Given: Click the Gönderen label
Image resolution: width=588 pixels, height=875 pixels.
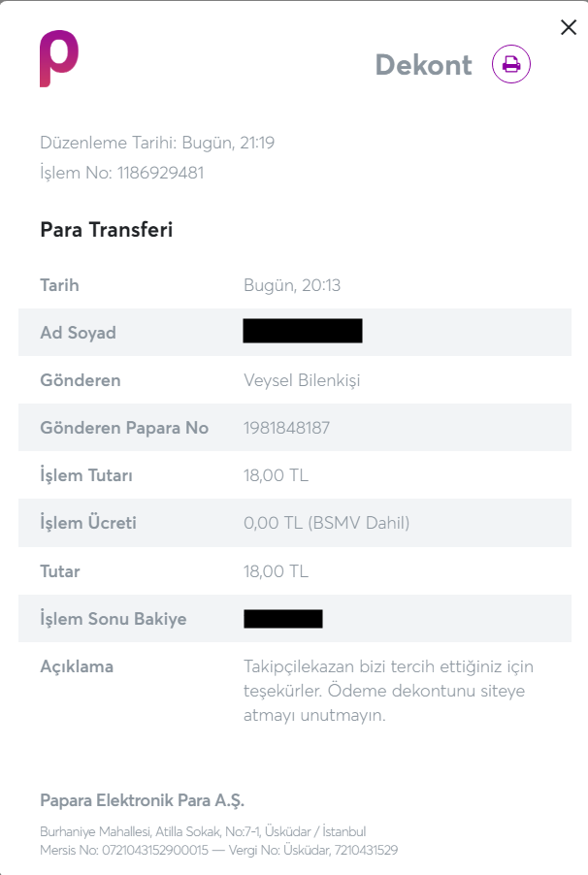Looking at the screenshot, I should coord(81,380).
